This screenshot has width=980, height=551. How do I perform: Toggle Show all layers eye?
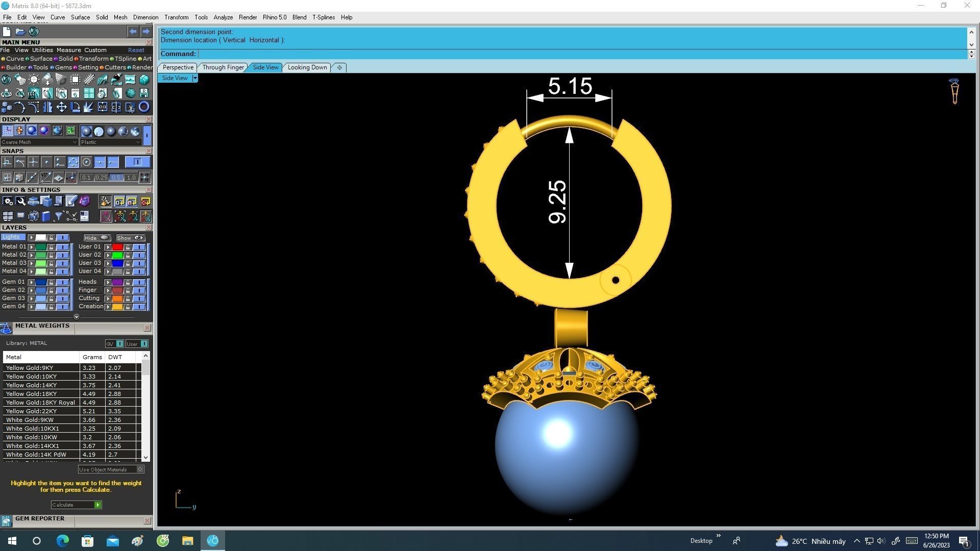click(138, 238)
